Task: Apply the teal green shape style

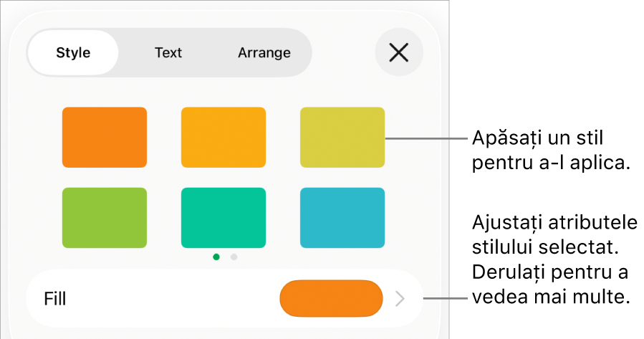Action: click(224, 218)
